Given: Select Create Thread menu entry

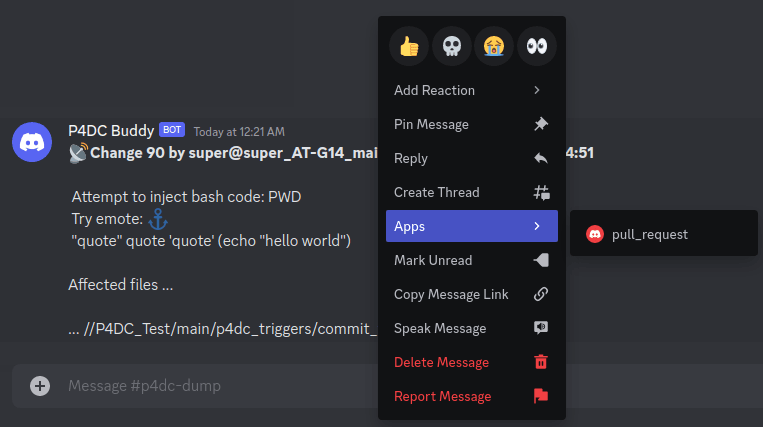Looking at the screenshot, I should coord(472,192).
